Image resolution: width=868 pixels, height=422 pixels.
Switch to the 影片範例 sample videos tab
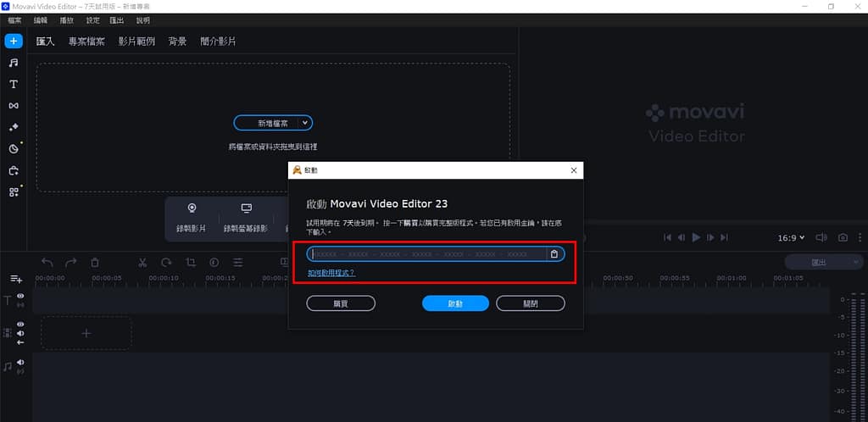tap(136, 42)
